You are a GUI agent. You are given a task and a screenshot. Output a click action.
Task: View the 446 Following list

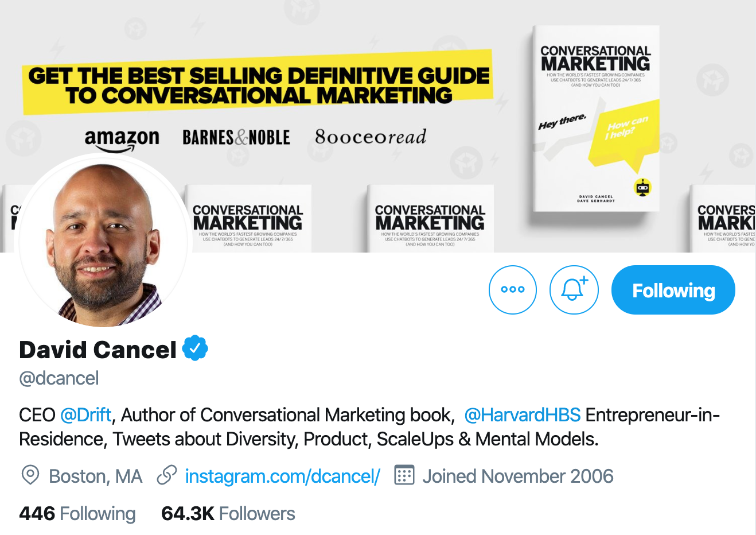tap(77, 513)
